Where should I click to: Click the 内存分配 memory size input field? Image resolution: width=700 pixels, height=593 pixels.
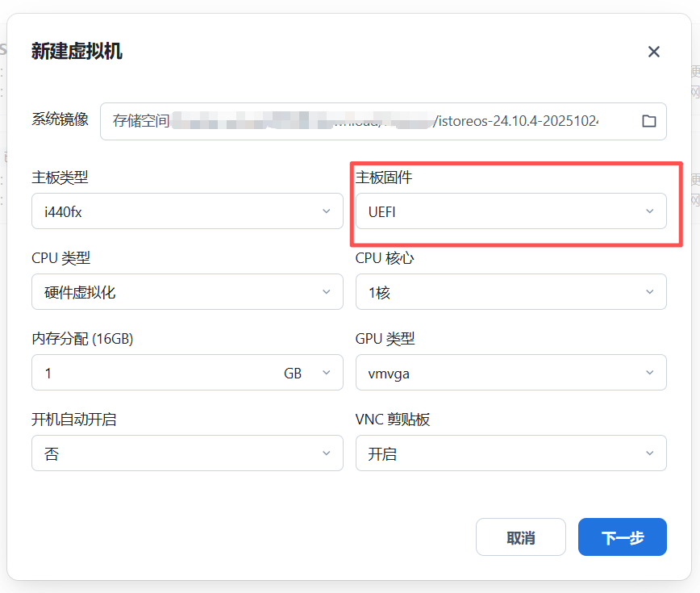[x=145, y=373]
